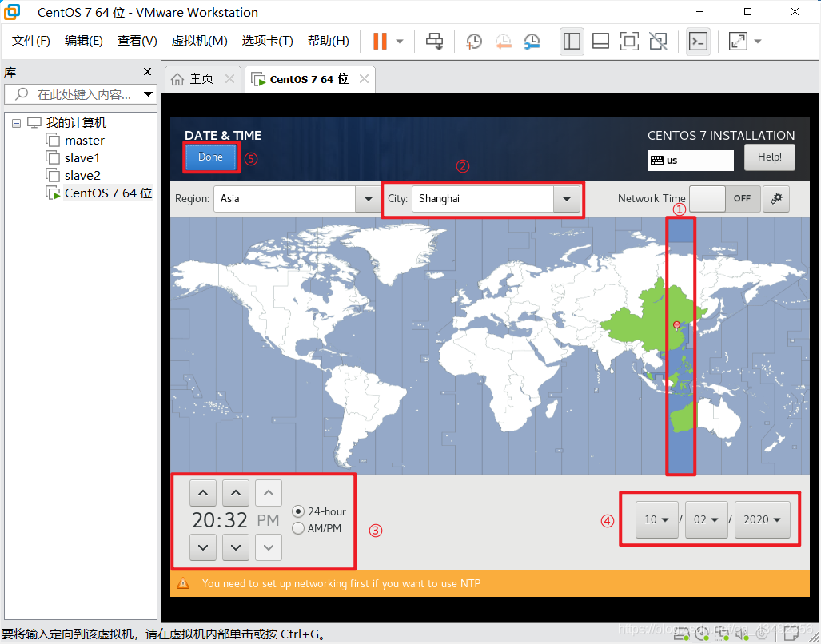Click the NTP settings gear icon

pyautogui.click(x=776, y=198)
